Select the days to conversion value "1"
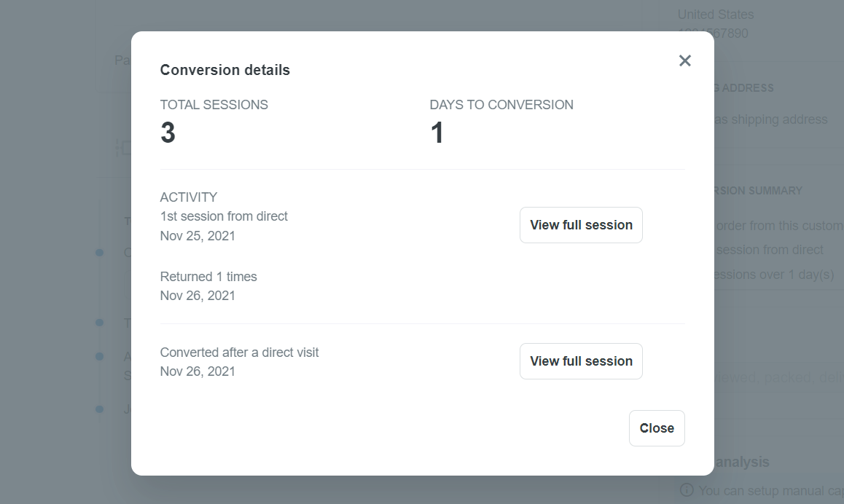 coord(437,133)
